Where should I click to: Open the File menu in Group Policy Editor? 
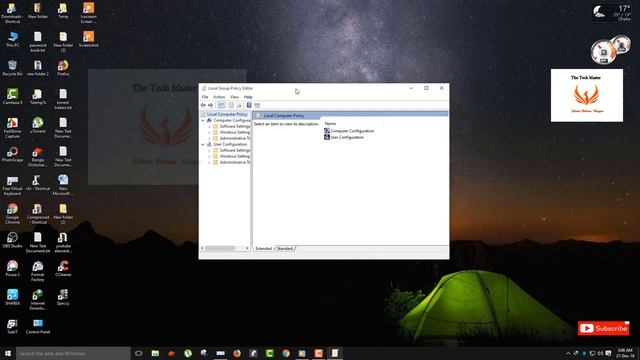point(205,97)
